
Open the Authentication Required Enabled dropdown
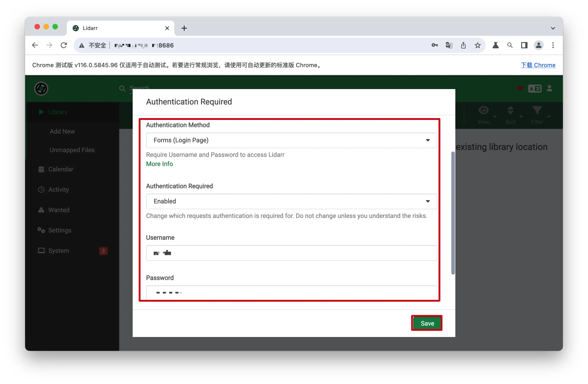(x=291, y=201)
